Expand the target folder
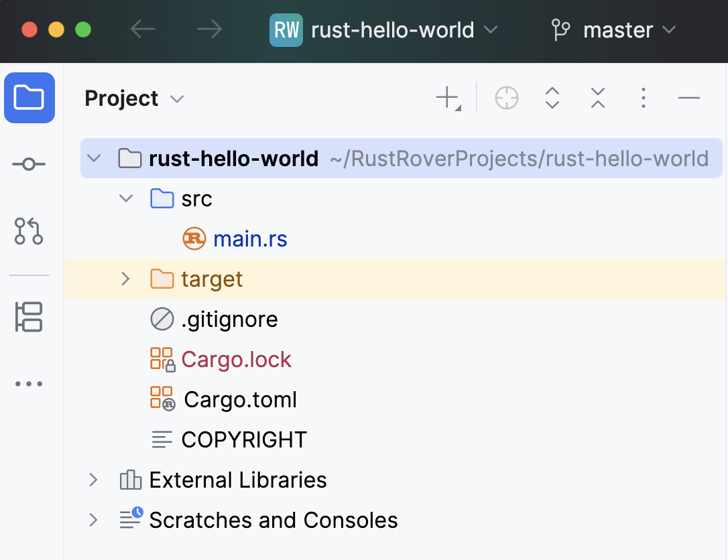Image resolution: width=728 pixels, height=560 pixels. (125, 279)
